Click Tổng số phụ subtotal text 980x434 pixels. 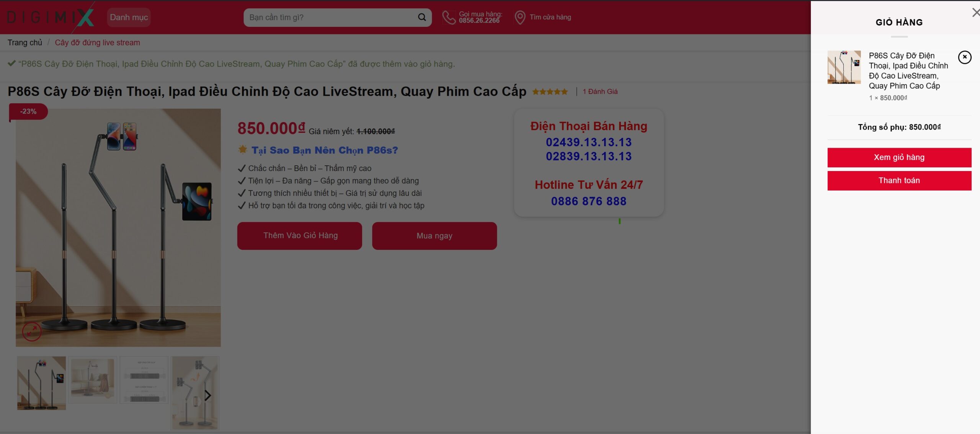pos(899,127)
